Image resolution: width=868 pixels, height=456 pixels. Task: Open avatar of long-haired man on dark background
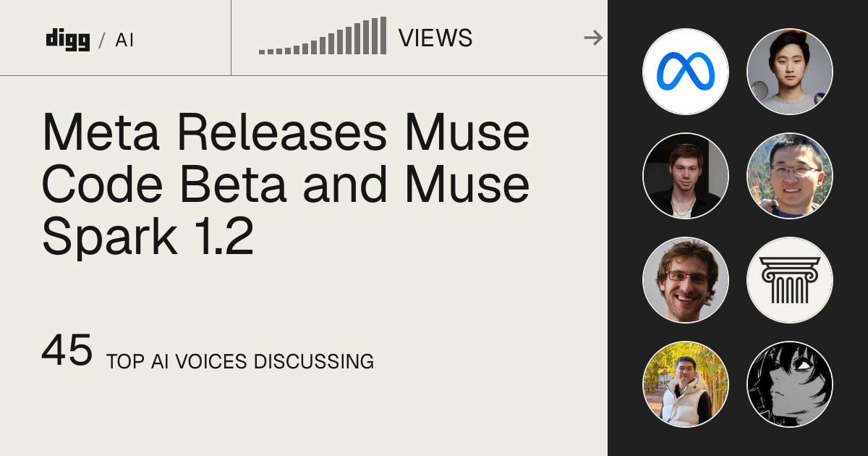pos(686,176)
